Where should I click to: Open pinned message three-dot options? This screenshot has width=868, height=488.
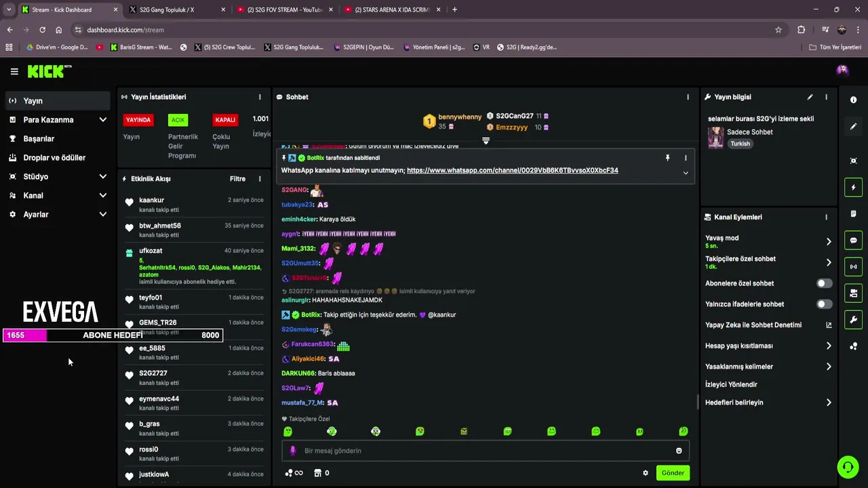(x=686, y=158)
